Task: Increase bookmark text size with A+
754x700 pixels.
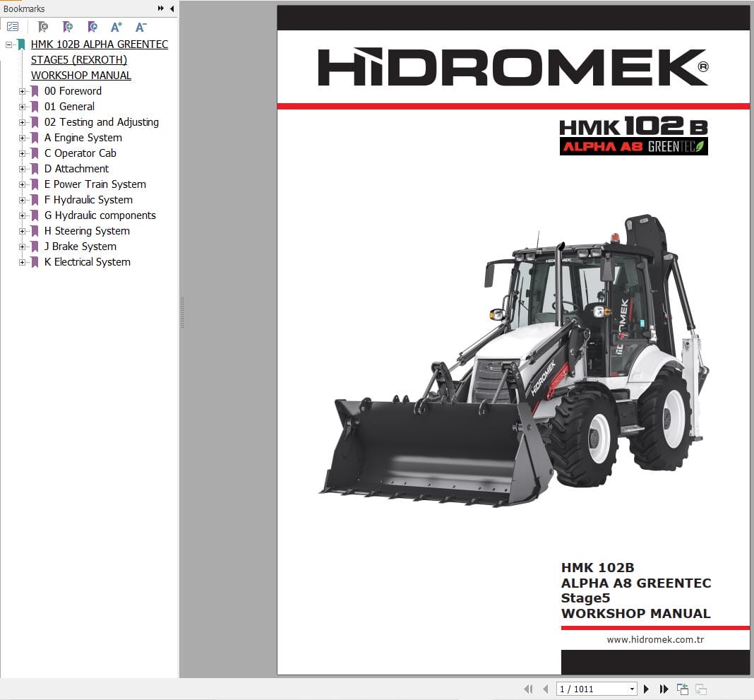Action: click(x=116, y=26)
